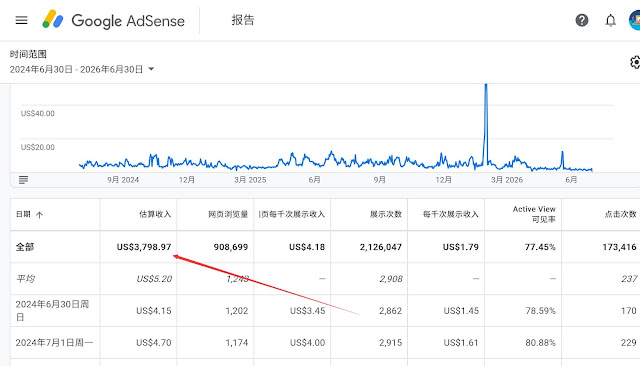Expand the 时间范围 date range dropdown
The width and height of the screenshot is (640, 366).
[151, 69]
